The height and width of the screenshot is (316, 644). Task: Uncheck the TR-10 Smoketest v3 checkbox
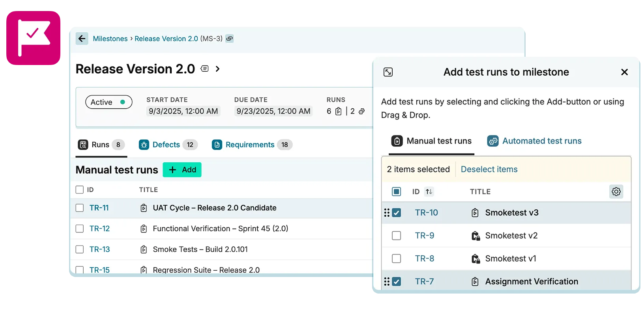pos(397,213)
